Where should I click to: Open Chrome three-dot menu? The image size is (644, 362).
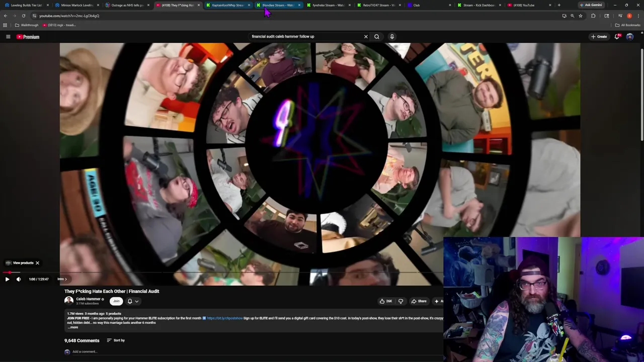click(638, 16)
